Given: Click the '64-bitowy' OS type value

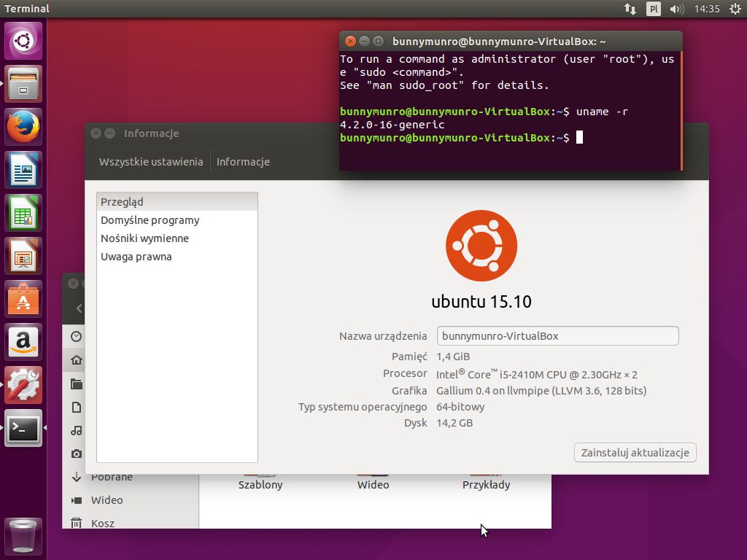Looking at the screenshot, I should coord(460,407).
